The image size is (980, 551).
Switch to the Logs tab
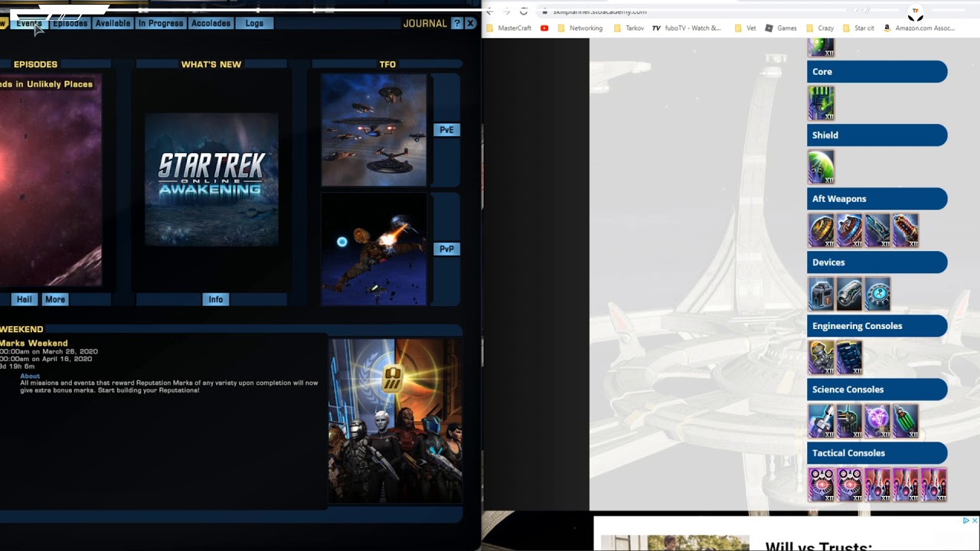[254, 23]
